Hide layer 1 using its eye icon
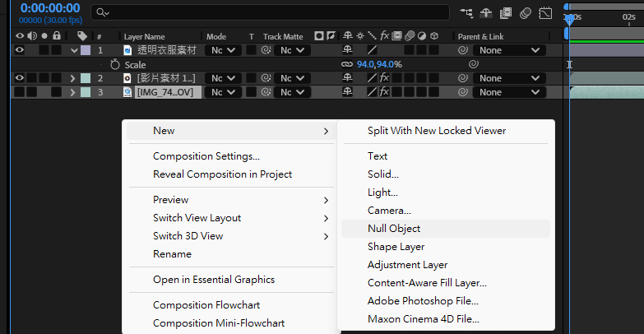Image resolution: width=644 pixels, height=334 pixels. [20, 50]
